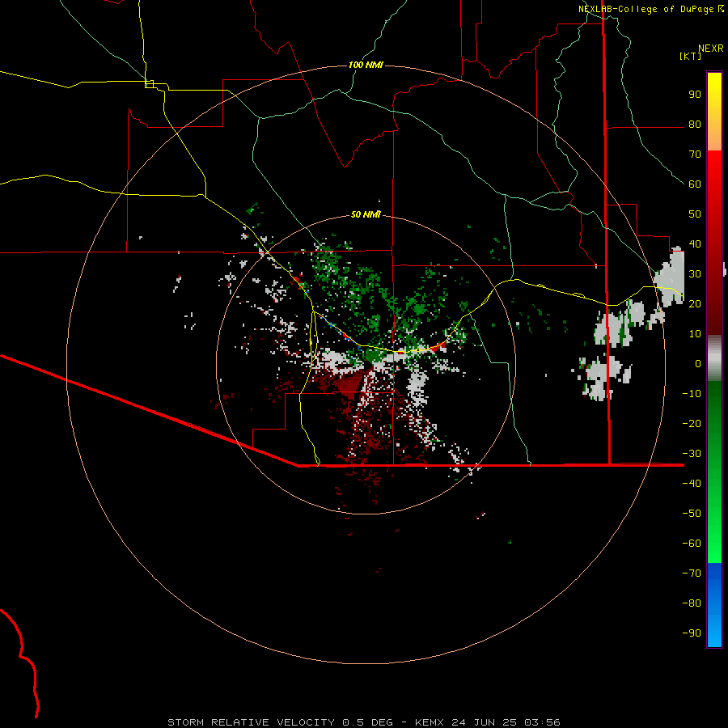Click the NEXR label above the color scale
This screenshot has width=728, height=728.
711,49
